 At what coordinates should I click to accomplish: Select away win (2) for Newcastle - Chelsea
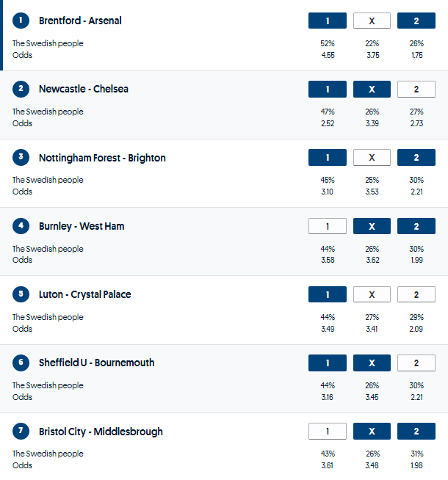416,89
